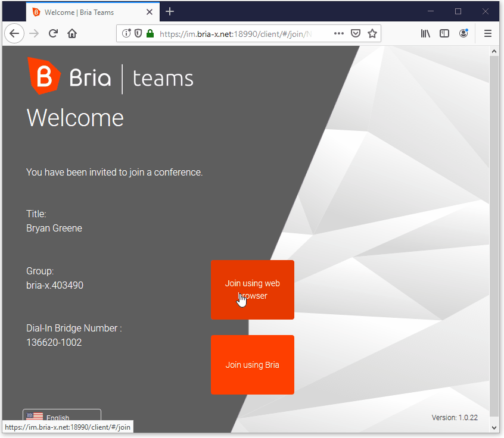This screenshot has width=504, height=438.
Task: Click the browser Back arrow button
Action: tap(14, 33)
